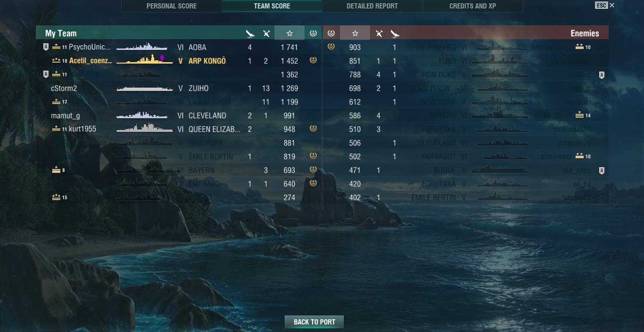Select player PsychoUnic… Aoba row
The height and width of the screenshot is (332, 644).
(x=179, y=47)
